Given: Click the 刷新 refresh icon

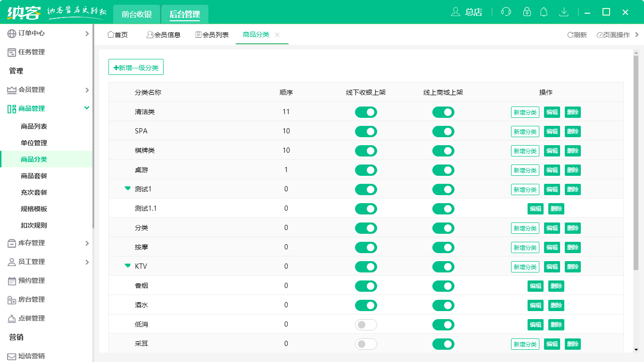Looking at the screenshot, I should [x=570, y=35].
